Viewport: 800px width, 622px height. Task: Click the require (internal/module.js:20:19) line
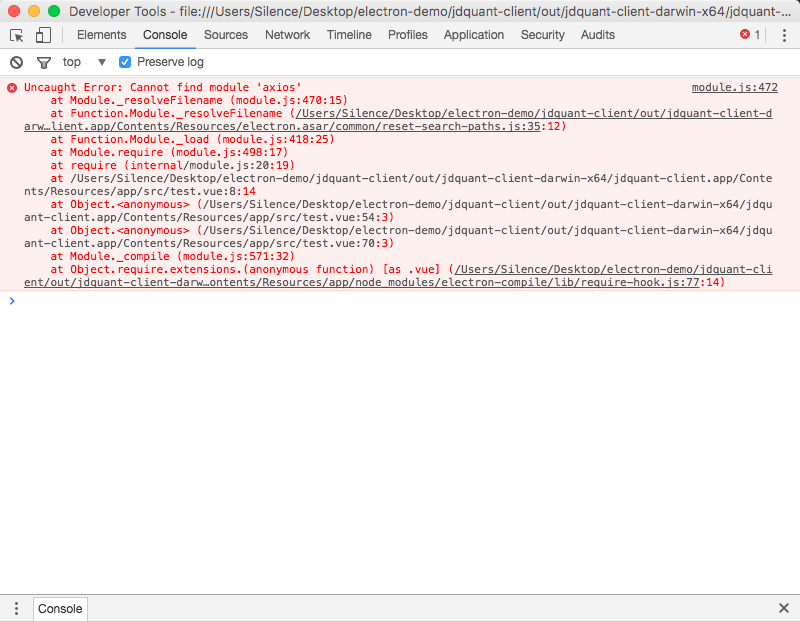tap(172, 165)
